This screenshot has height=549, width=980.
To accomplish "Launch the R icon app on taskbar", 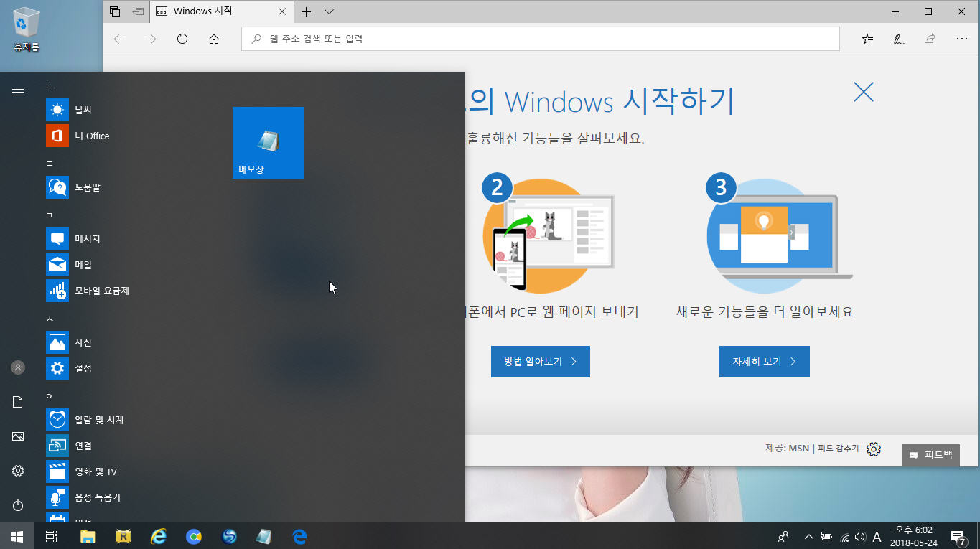I will point(123,536).
